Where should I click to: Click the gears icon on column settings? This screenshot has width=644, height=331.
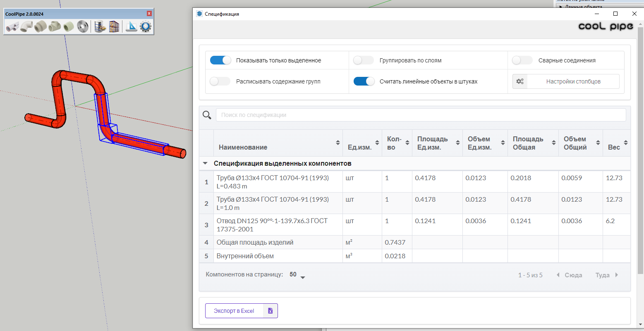click(520, 81)
